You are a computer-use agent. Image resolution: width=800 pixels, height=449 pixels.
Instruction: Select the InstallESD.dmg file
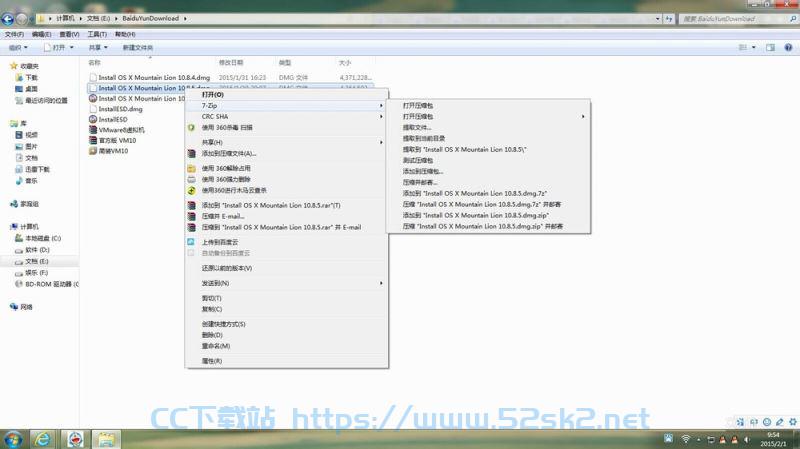pyautogui.click(x=120, y=109)
